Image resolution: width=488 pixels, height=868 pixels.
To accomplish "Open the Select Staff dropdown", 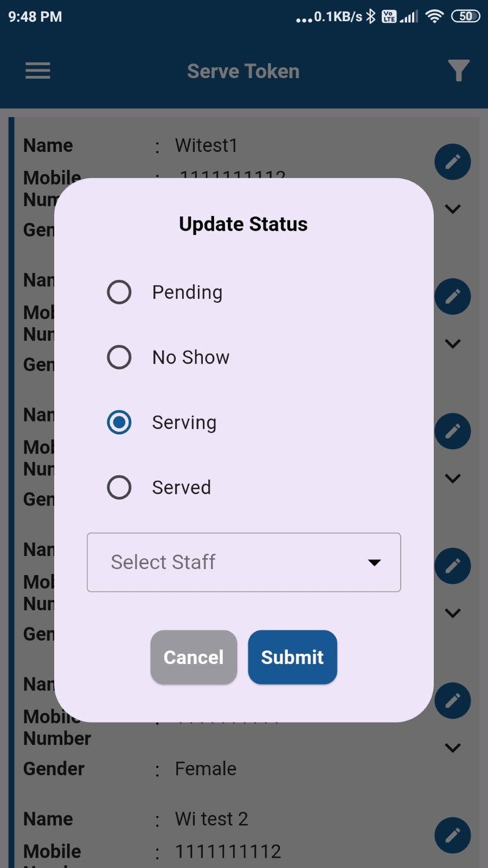I will (244, 562).
